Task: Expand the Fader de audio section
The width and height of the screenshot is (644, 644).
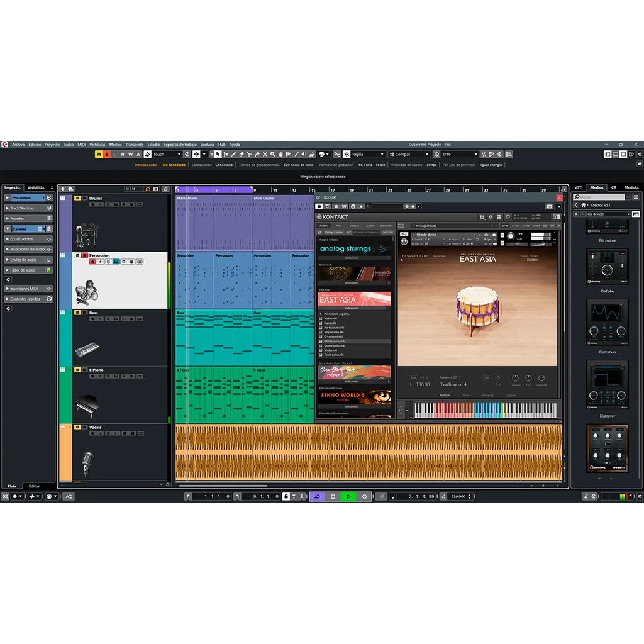Action: pyautogui.click(x=8, y=270)
